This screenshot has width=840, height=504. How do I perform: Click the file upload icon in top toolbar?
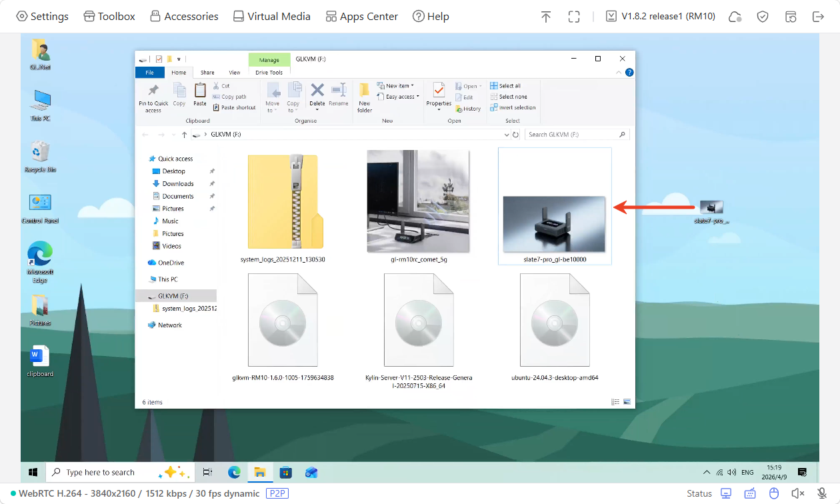coord(545,16)
